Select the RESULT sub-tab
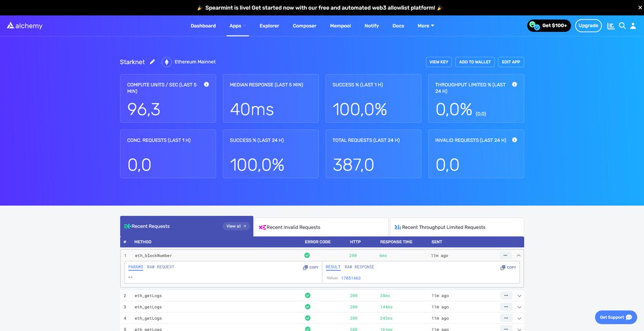The height and width of the screenshot is (331, 644). coord(333,267)
